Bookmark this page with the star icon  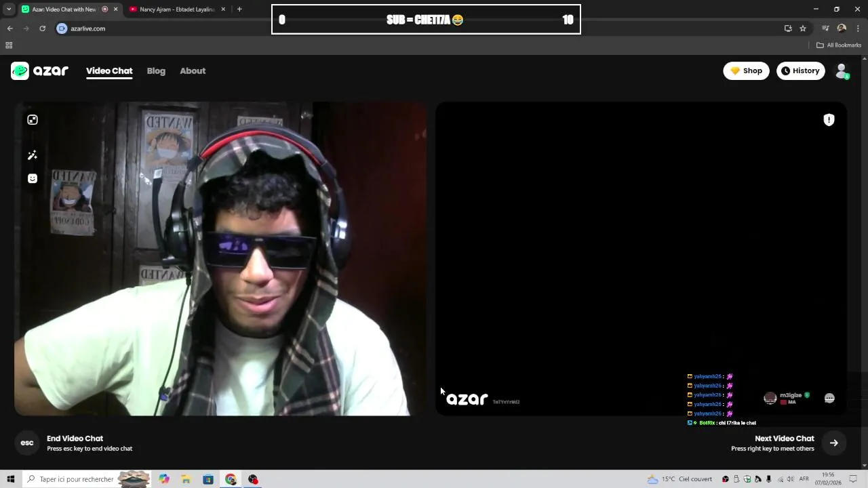point(803,28)
